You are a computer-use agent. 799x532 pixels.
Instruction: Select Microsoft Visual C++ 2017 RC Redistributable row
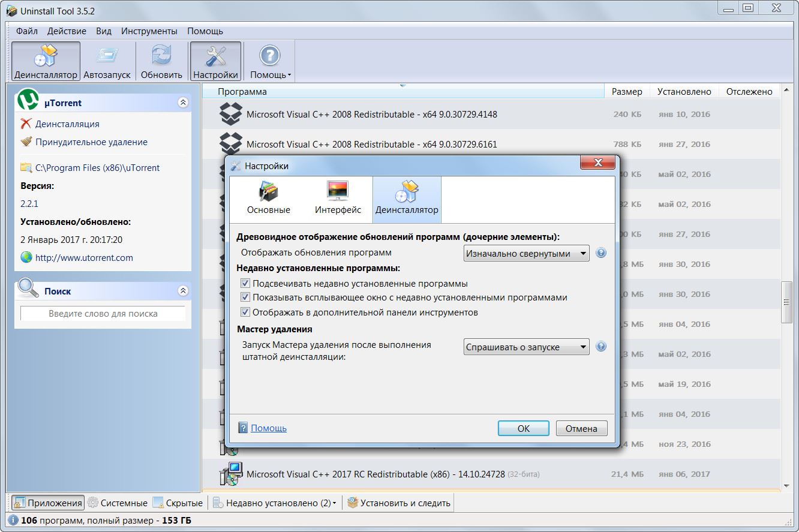pyautogui.click(x=491, y=474)
